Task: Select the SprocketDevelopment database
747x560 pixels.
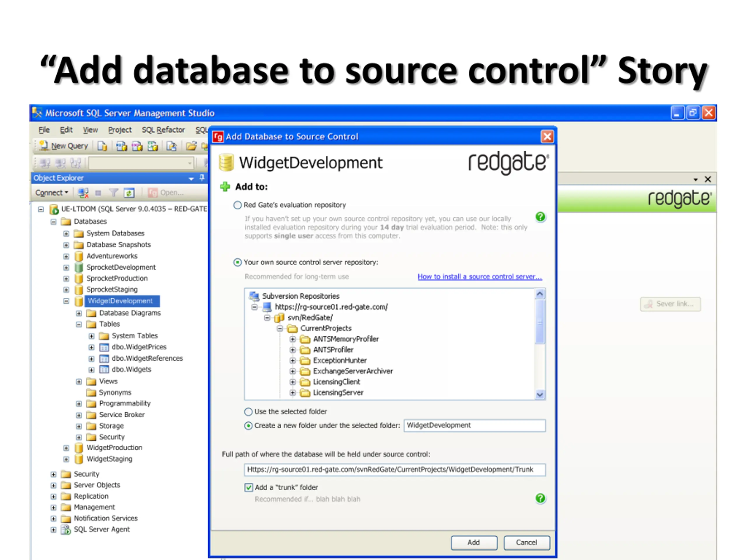Action: click(x=121, y=267)
